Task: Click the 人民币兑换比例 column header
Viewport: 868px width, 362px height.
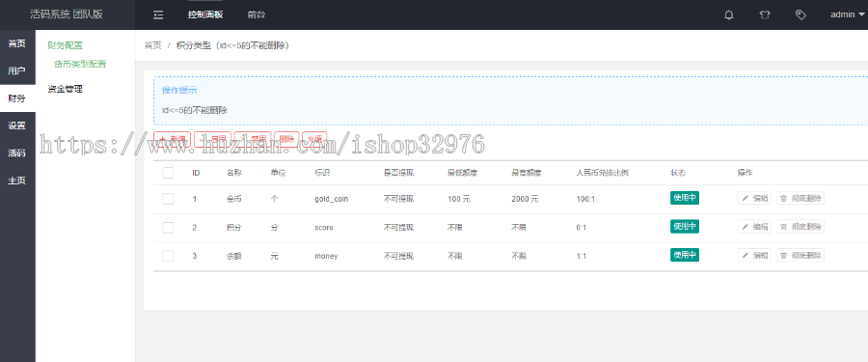Action: tap(602, 173)
